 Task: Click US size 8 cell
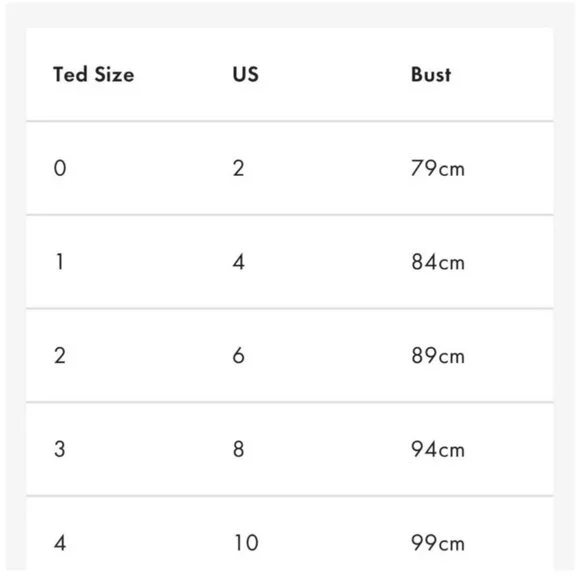239,449
